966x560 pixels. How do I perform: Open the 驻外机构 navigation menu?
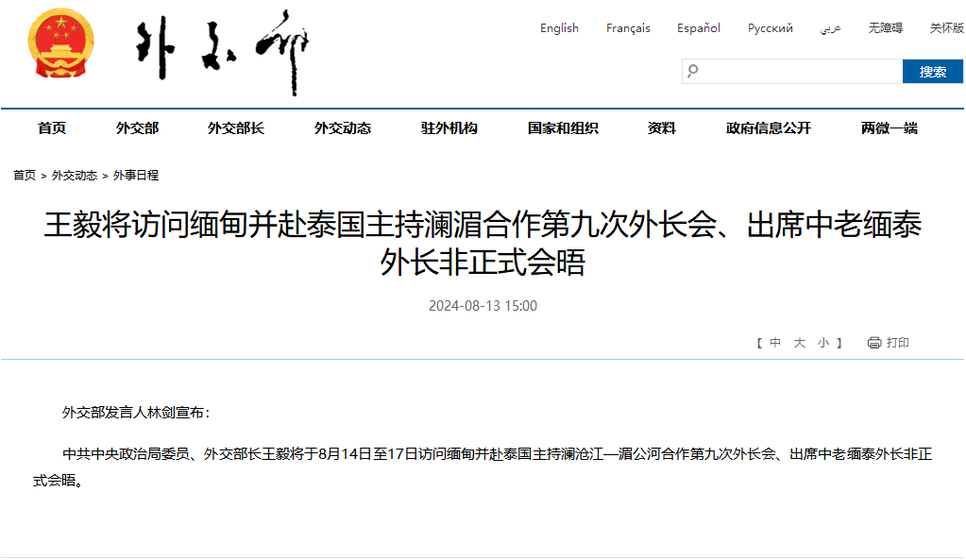(x=449, y=128)
